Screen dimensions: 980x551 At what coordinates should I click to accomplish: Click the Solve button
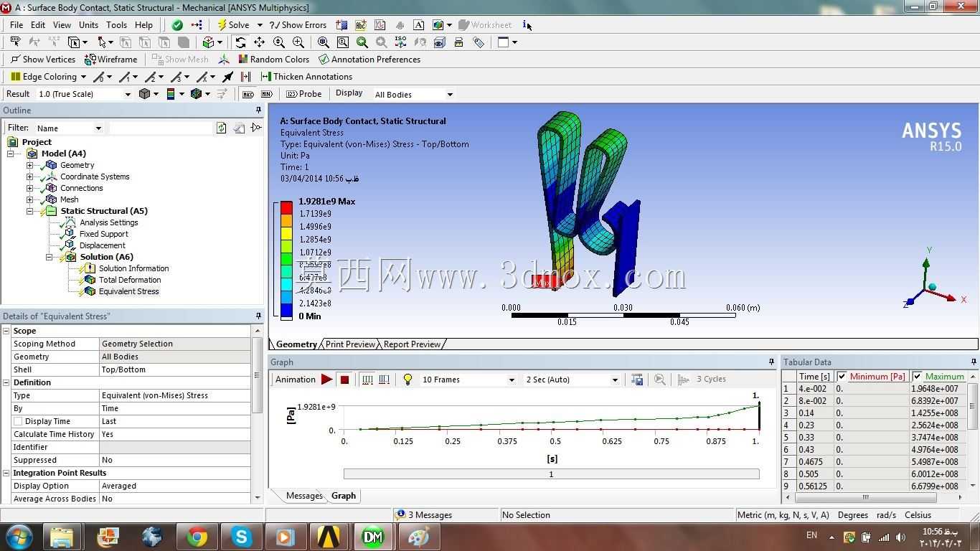234,25
